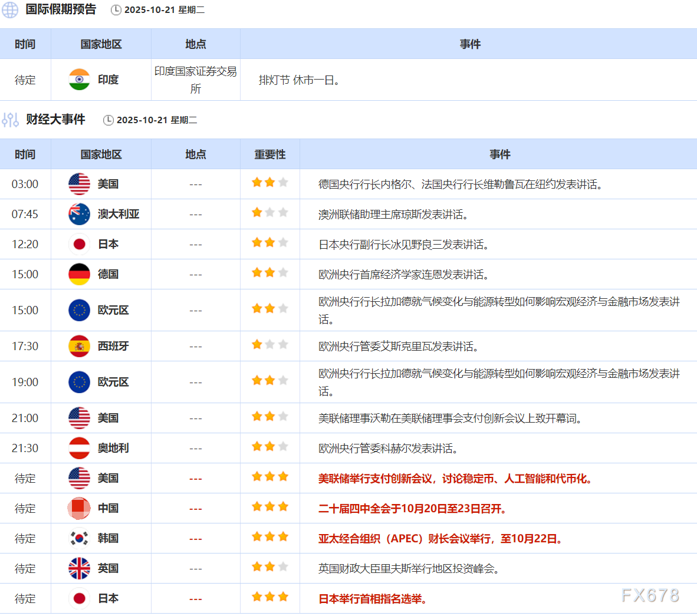Switch to the 财经大事件 section header
The width and height of the screenshot is (697, 616).
pyautogui.click(x=55, y=119)
